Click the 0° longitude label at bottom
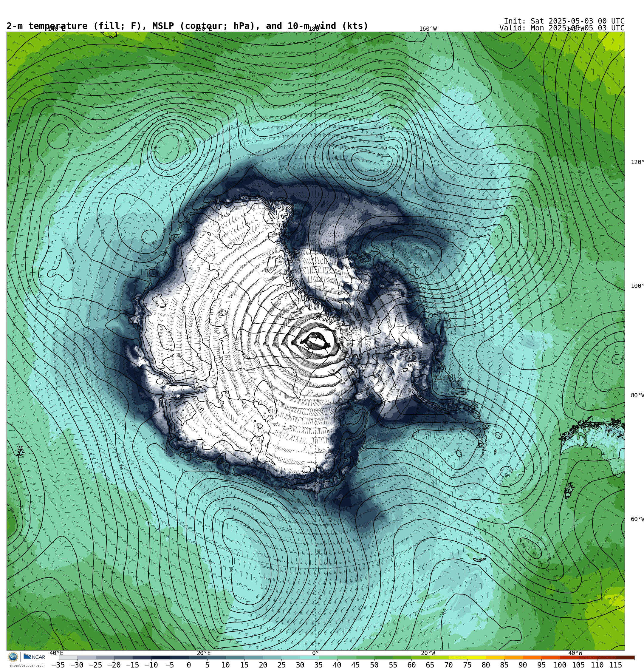Image resolution: width=644 pixels, height=669 pixels. (315, 653)
